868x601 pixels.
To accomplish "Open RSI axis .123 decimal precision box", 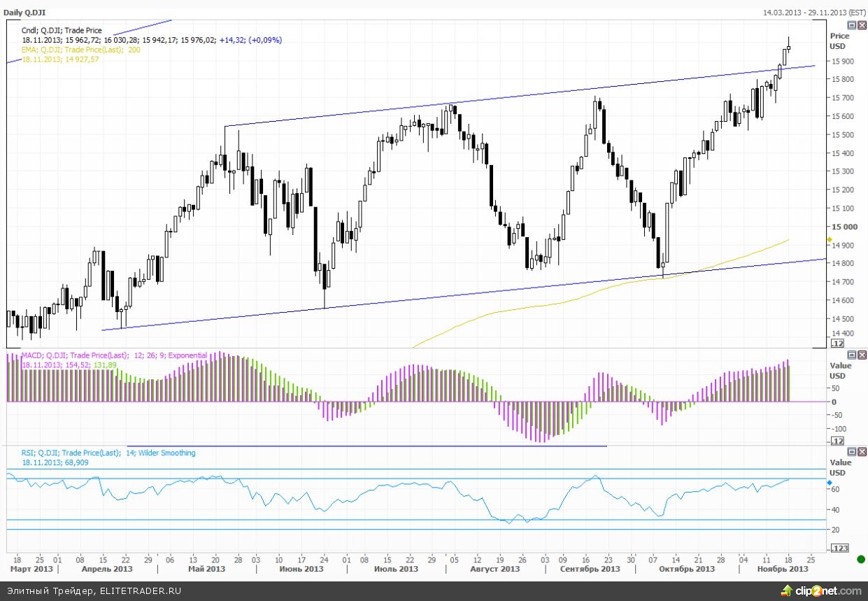I will (x=838, y=548).
